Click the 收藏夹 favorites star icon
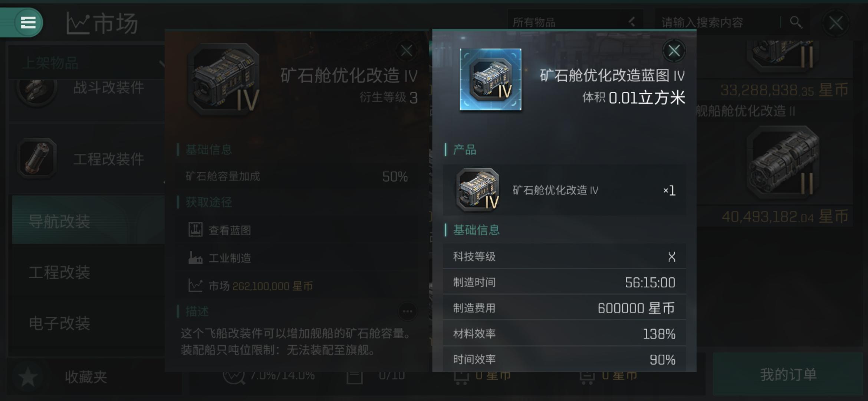 (28, 377)
